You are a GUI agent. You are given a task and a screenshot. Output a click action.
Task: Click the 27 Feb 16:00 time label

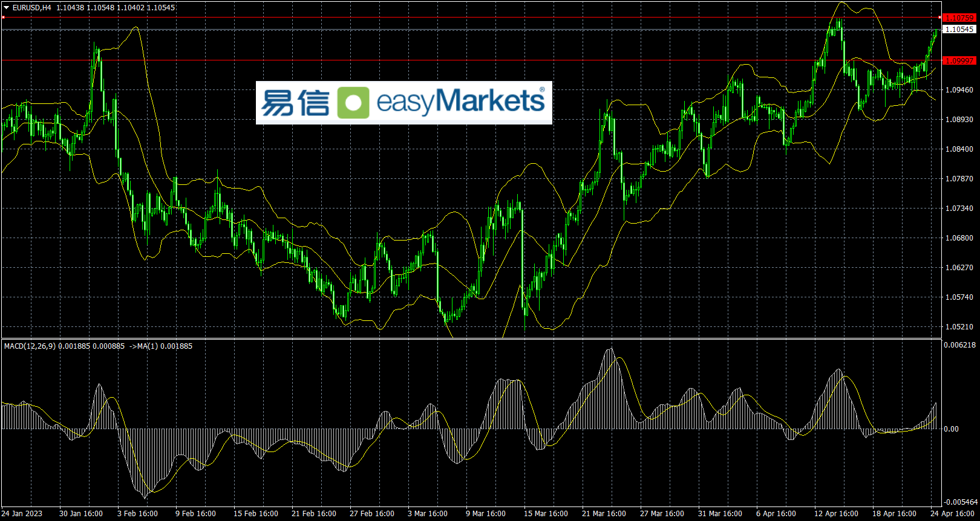coord(372,514)
